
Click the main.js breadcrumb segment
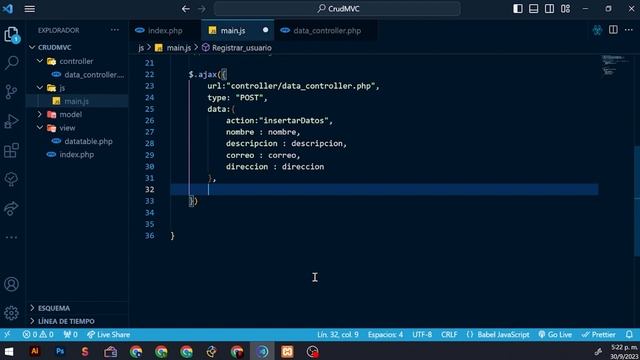tap(178, 48)
